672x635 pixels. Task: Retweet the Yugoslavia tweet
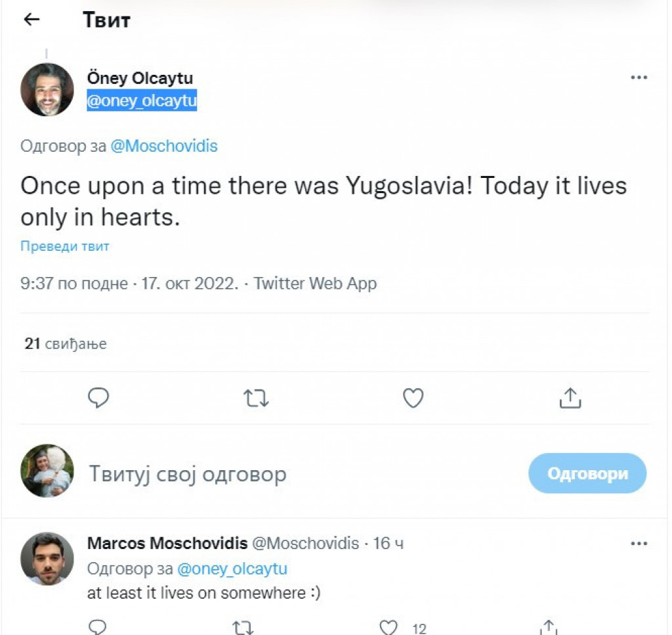click(256, 397)
